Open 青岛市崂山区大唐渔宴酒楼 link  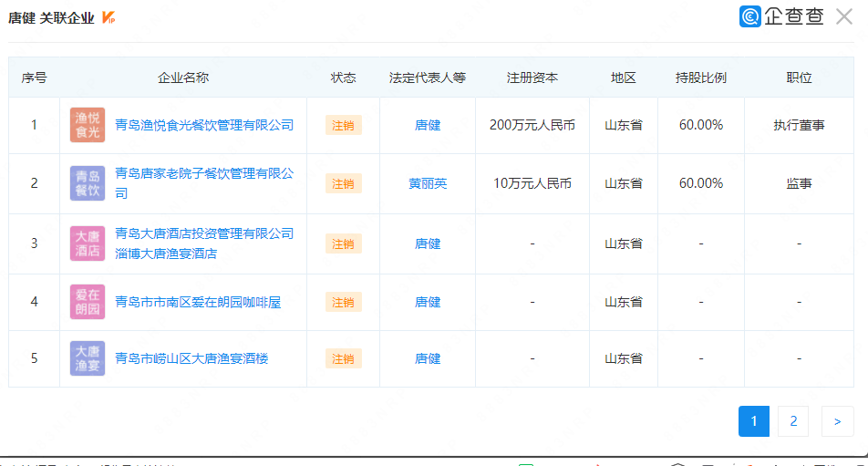[191, 358]
